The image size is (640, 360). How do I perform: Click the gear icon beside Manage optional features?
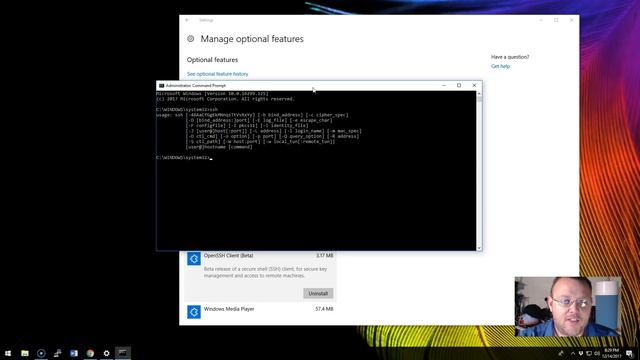(x=191, y=39)
